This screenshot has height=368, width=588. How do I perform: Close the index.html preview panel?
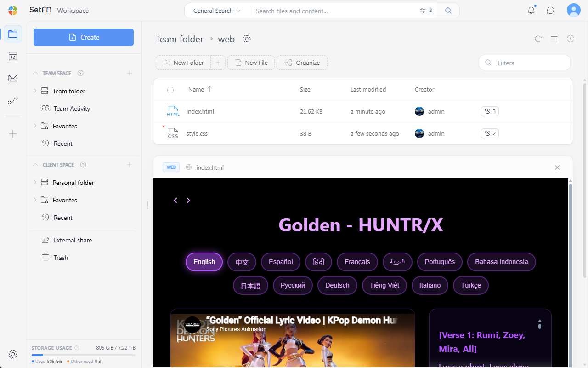(x=557, y=167)
